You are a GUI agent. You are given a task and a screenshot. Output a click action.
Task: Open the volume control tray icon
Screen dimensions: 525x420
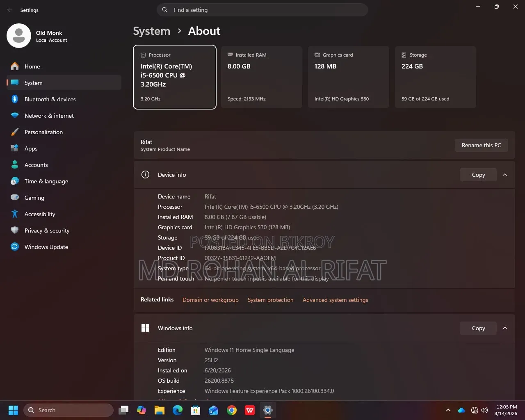coord(484,410)
